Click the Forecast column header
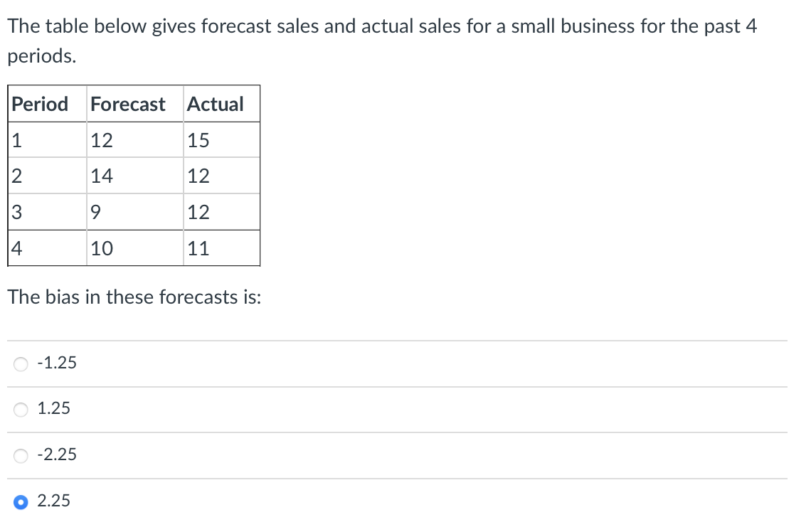 point(127,104)
